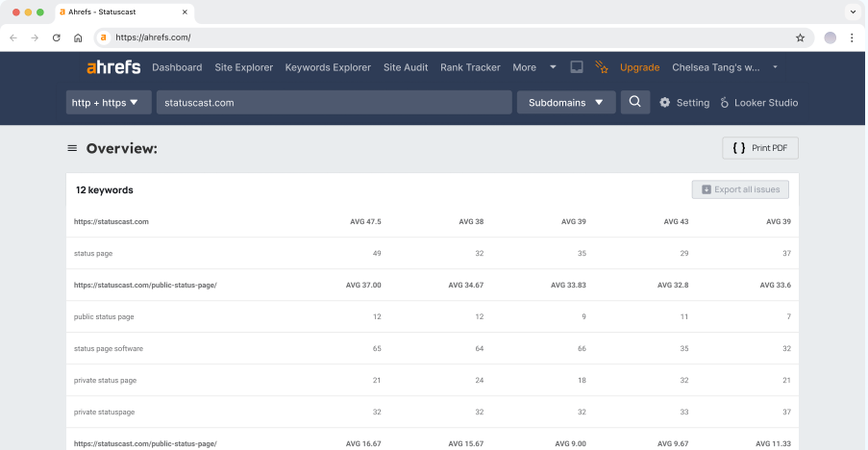This screenshot has height=450, width=868.
Task: Click the Print PDF button
Action: pos(760,148)
